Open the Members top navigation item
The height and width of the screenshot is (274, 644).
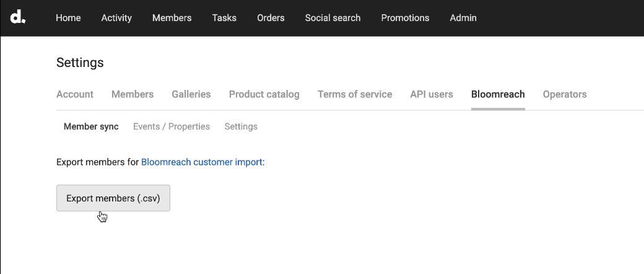tap(172, 18)
